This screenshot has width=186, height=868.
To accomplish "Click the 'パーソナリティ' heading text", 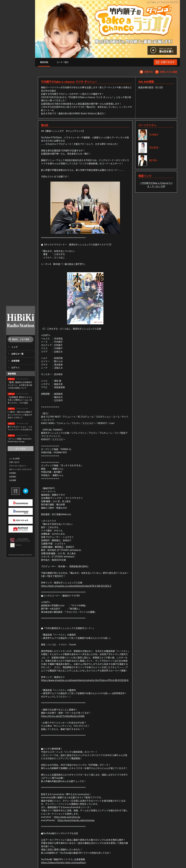I will tap(147, 125).
